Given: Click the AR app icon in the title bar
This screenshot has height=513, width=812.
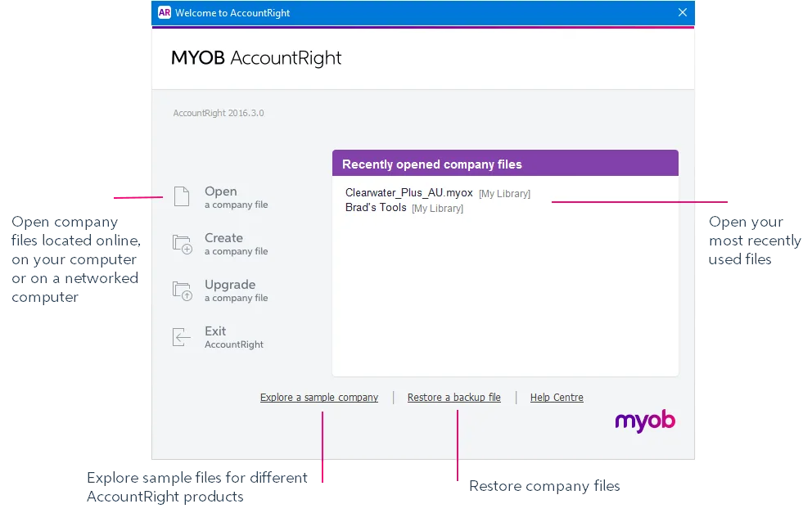Looking at the screenshot, I should (165, 12).
